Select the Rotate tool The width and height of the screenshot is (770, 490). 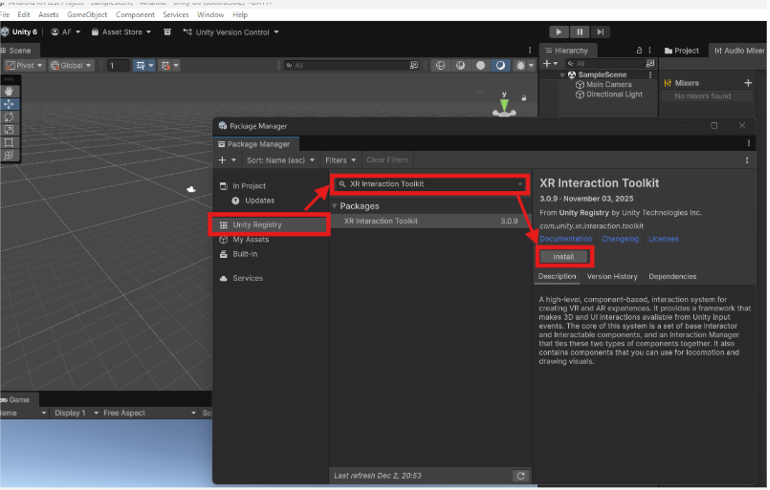9,117
